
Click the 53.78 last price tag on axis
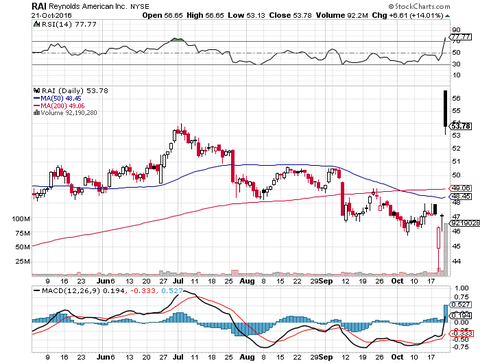461,126
